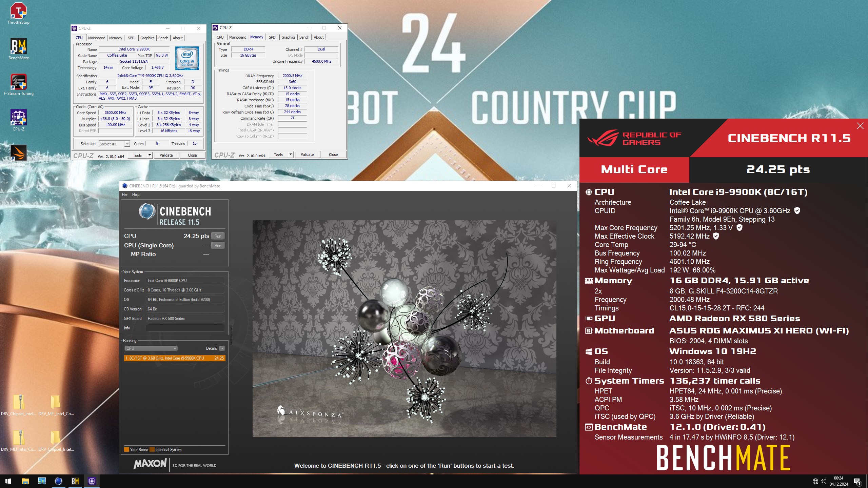
Task: Open About tab in Memory CPU-Z window
Action: [318, 37]
